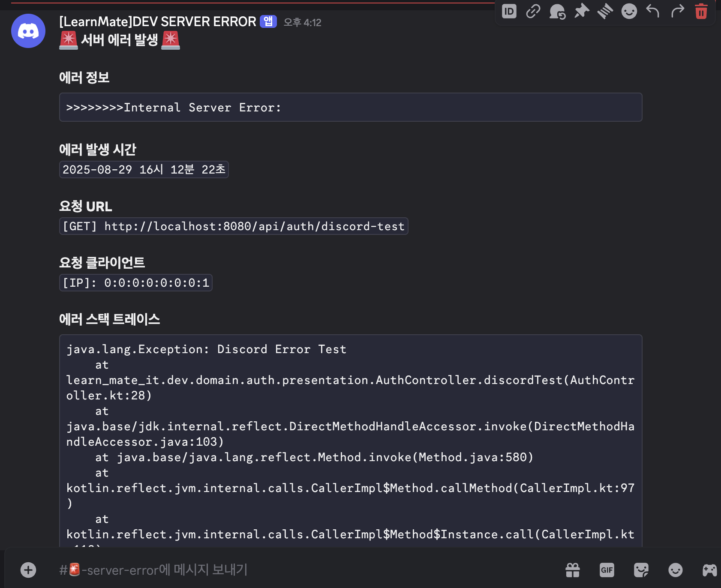Open the DEV SERVER ERROR bot avatar

pos(28,31)
